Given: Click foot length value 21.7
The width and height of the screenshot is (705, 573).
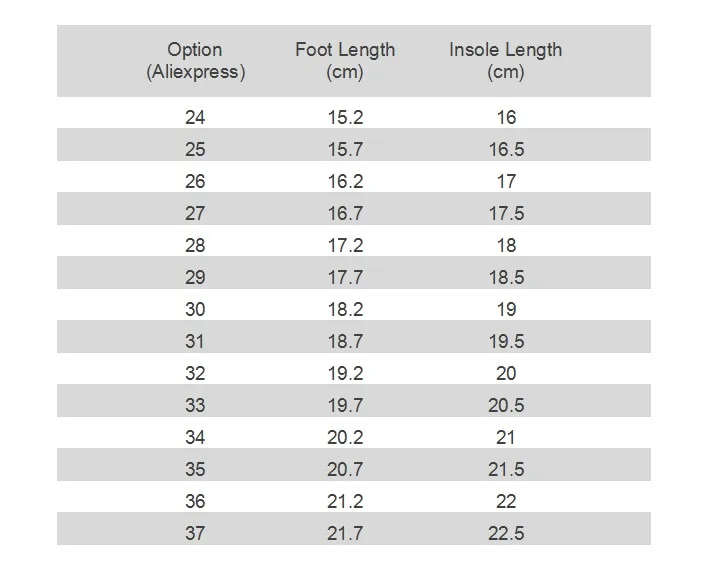Looking at the screenshot, I should click(345, 534).
